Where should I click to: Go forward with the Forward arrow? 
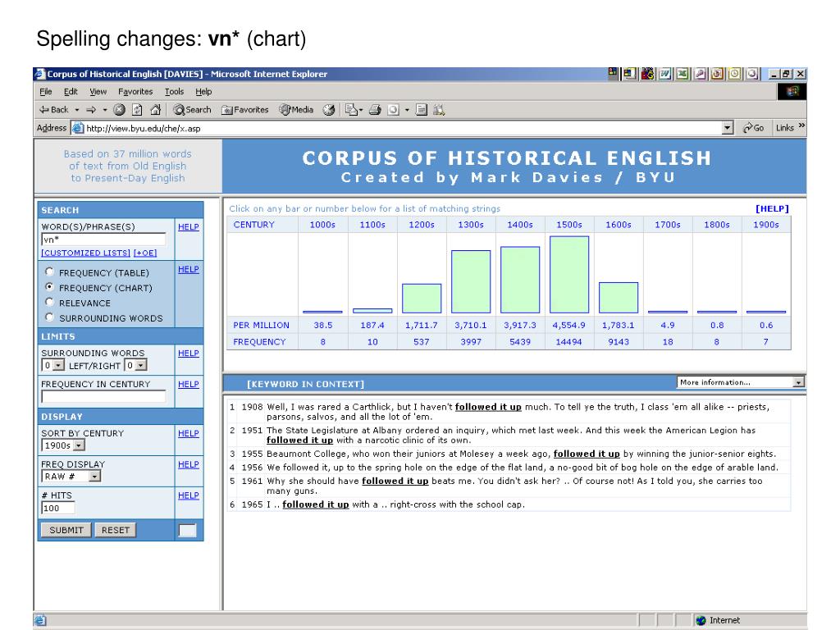[91, 110]
